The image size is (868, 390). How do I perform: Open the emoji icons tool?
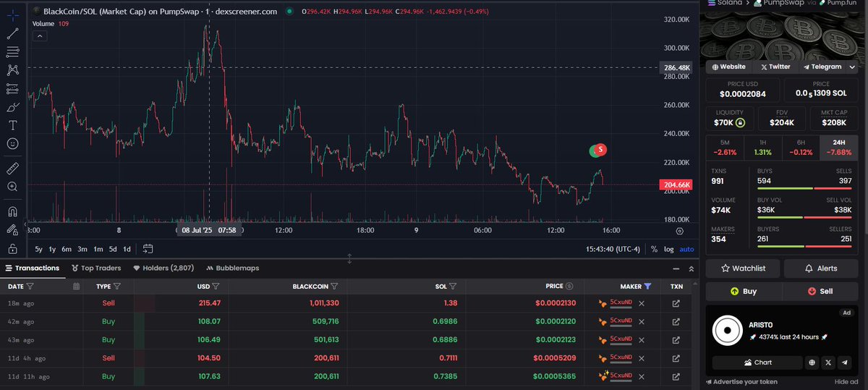(12, 144)
